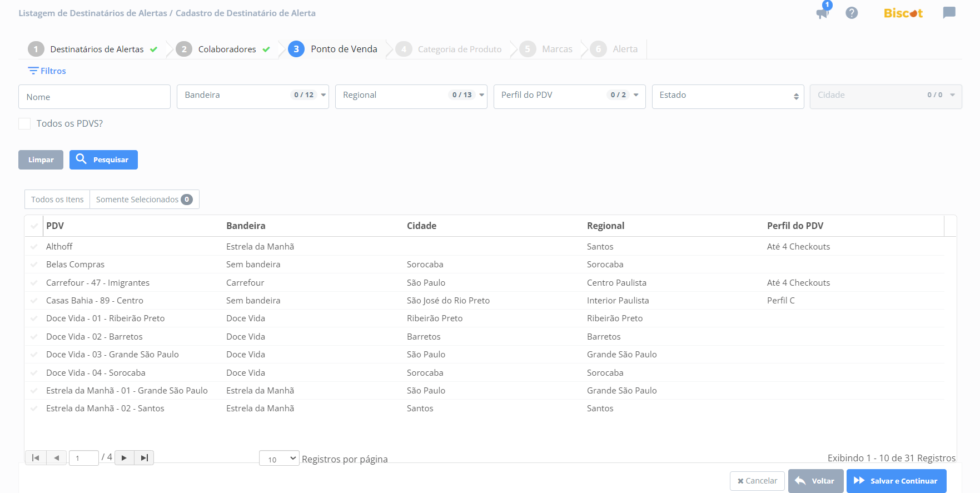Screen dimensions: 980x493
Task: Open Listagem de Destinatários de Alertas breadcrumb
Action: coord(93,13)
